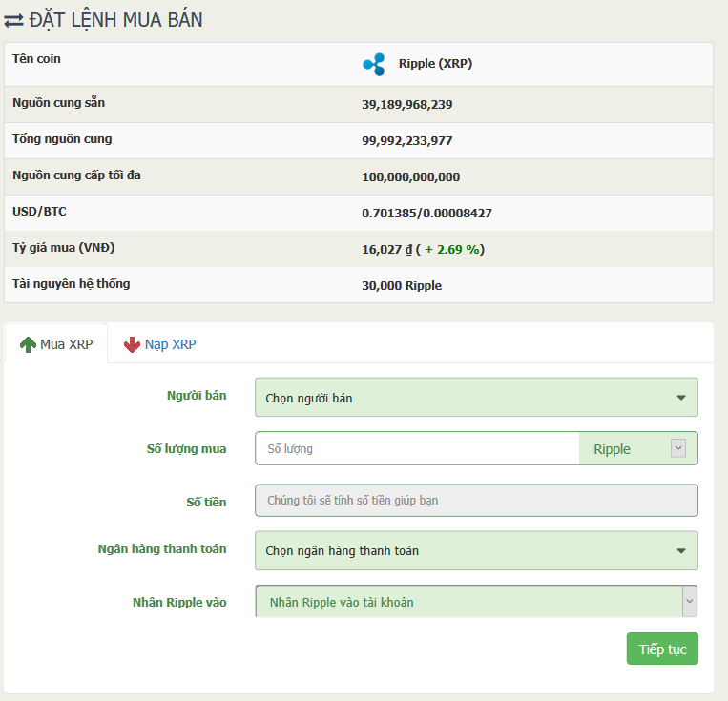Screen dimensions: 728x701
Task: Switch to the Mua XRP tab
Action: tap(56, 343)
